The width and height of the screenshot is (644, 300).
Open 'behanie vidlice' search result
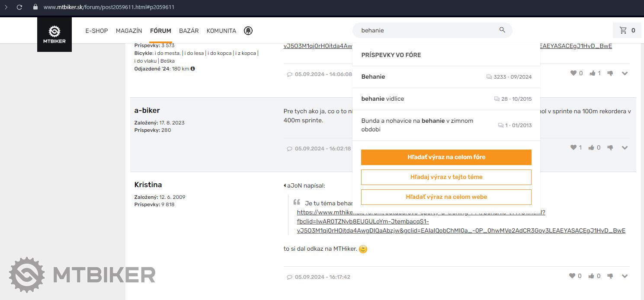click(x=383, y=99)
